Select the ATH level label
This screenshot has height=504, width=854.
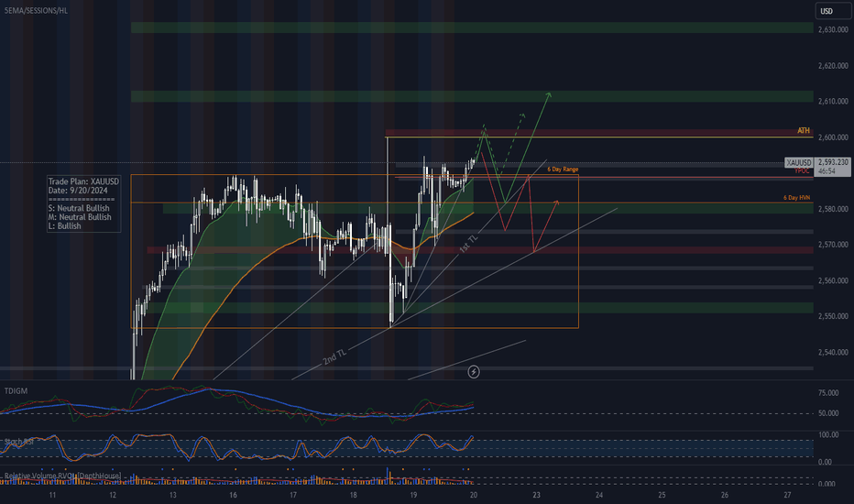click(x=804, y=130)
